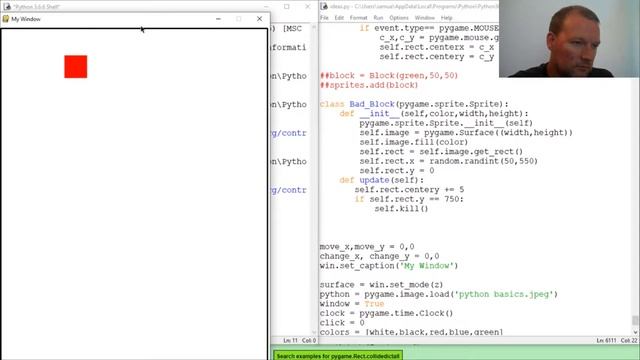Screen dimensions: 640x360
Task: Click the 'click = 0' line
Action: click(x=342, y=323)
